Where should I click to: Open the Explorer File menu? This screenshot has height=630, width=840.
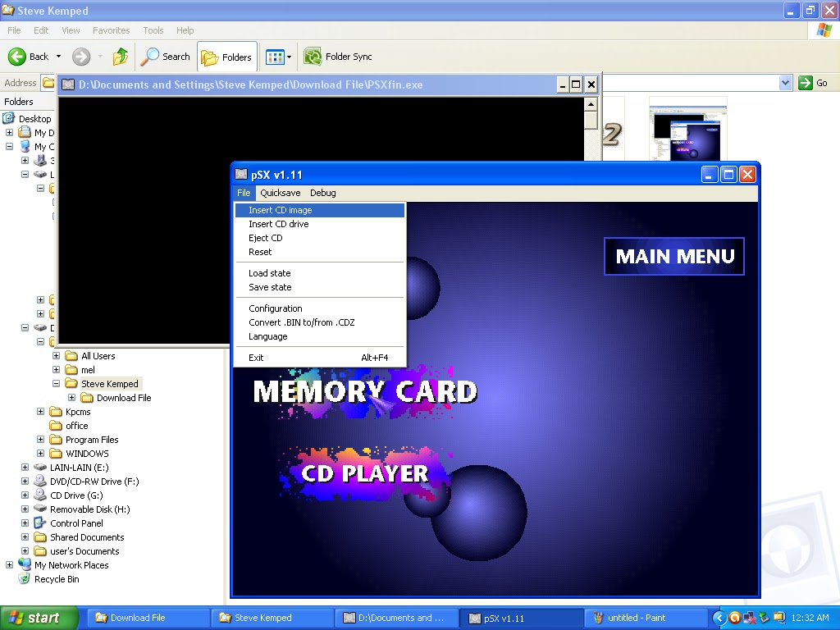coord(14,30)
